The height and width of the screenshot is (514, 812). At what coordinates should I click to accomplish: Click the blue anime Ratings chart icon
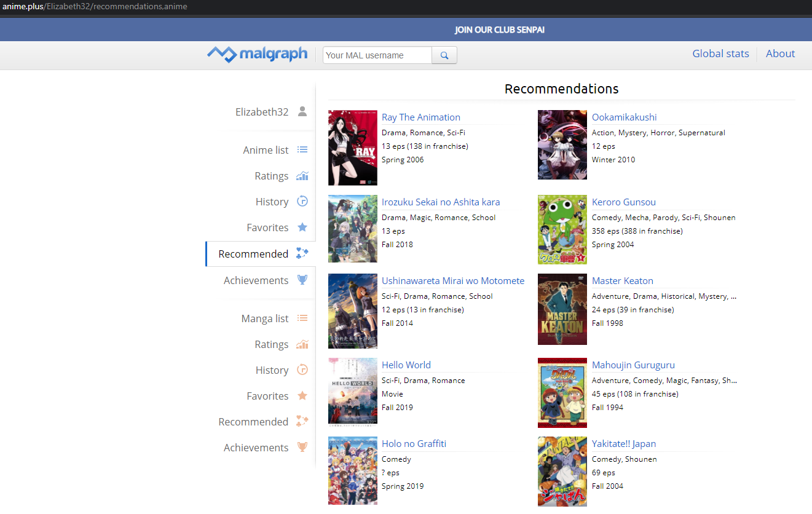click(x=302, y=176)
